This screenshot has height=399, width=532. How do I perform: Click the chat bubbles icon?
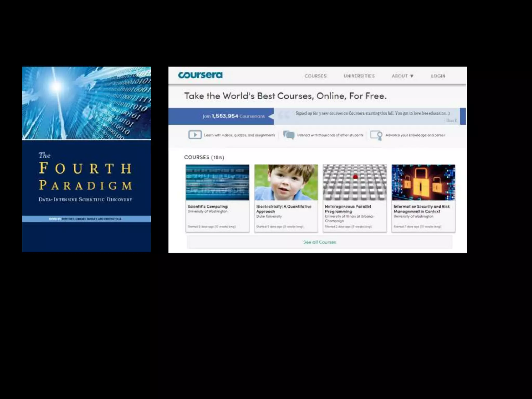(x=289, y=135)
